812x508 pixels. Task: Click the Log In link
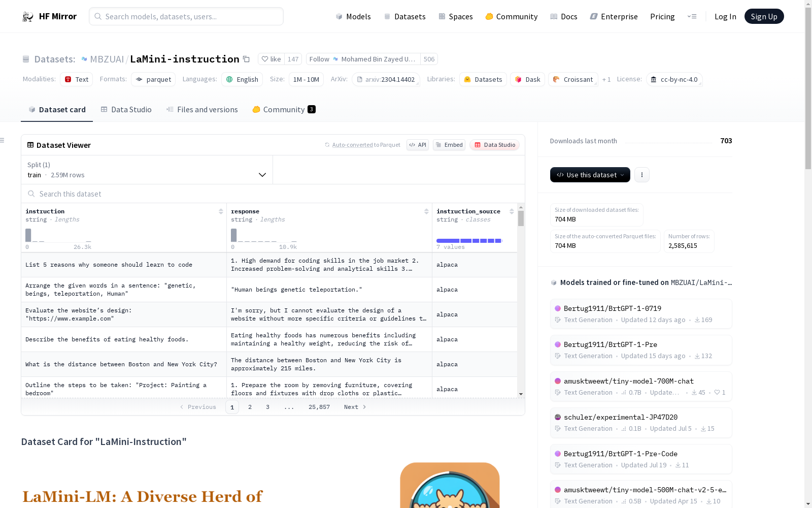(725, 16)
